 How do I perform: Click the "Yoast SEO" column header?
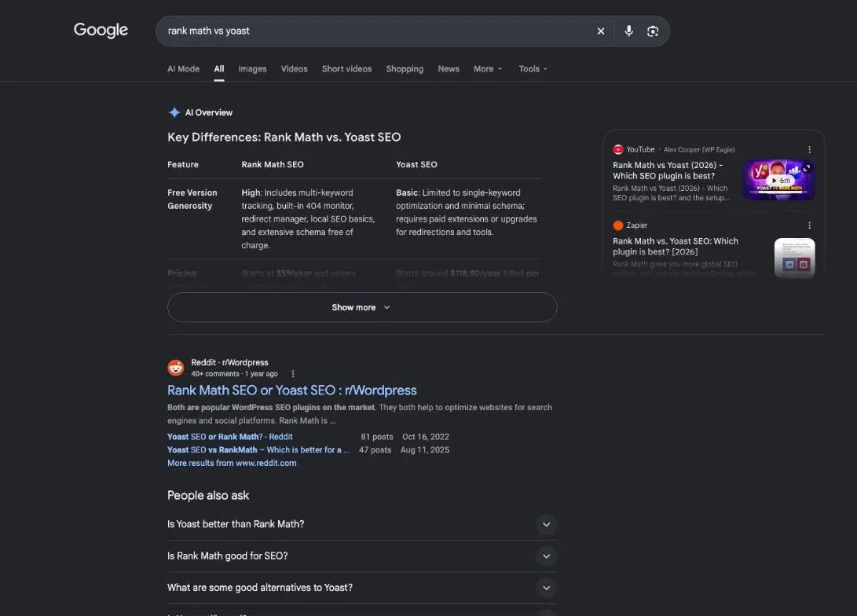[416, 164]
